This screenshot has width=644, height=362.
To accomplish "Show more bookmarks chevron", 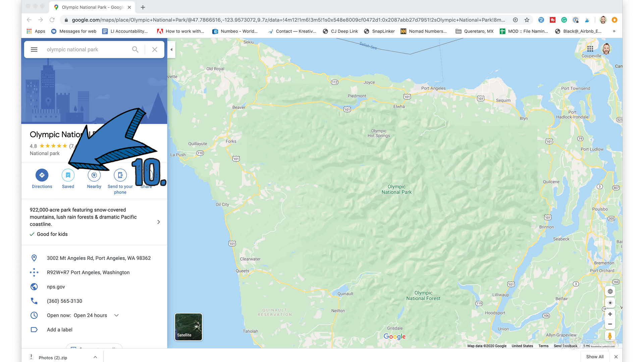I will [614, 31].
